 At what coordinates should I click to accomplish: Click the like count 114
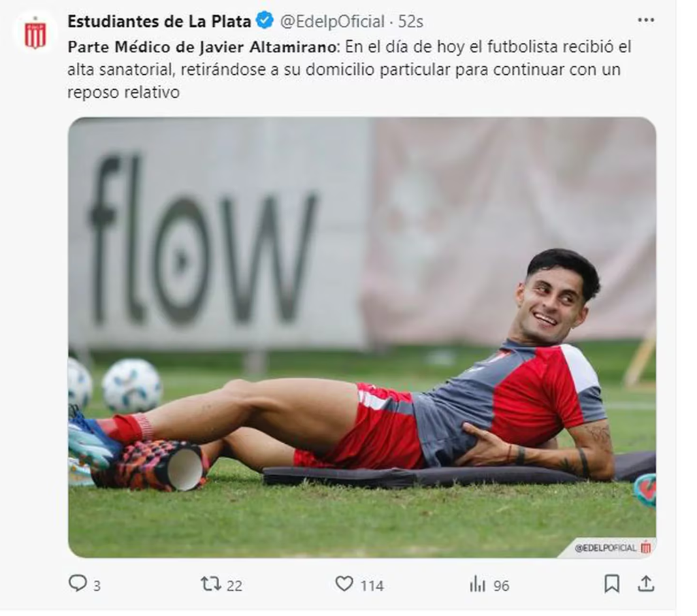(x=372, y=586)
